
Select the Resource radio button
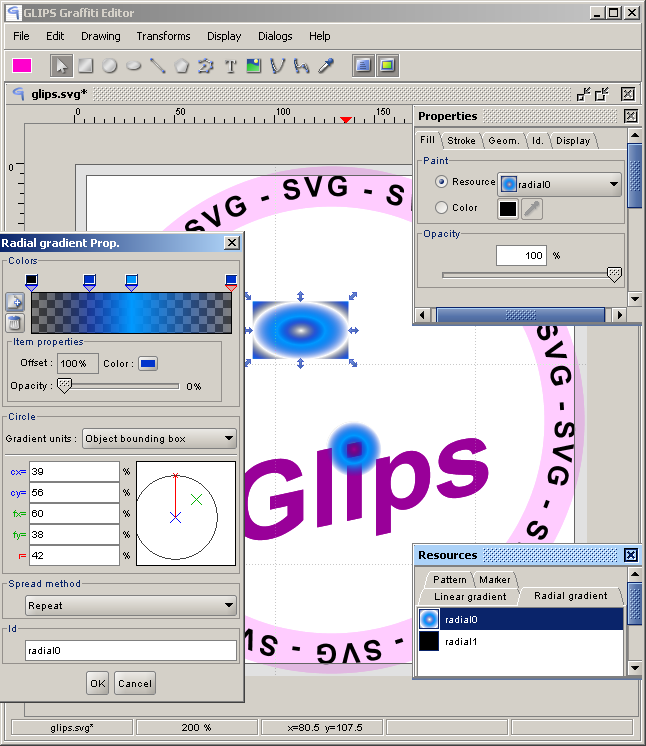click(x=441, y=182)
